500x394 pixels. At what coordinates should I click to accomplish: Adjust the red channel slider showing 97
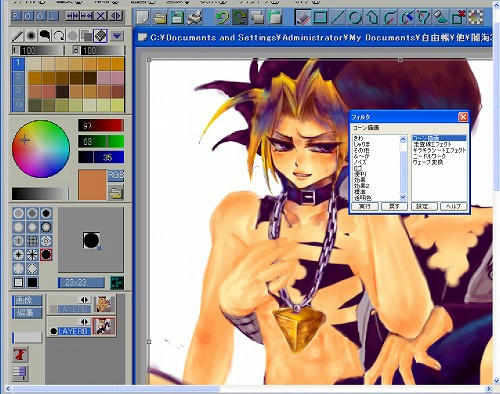coord(101,125)
